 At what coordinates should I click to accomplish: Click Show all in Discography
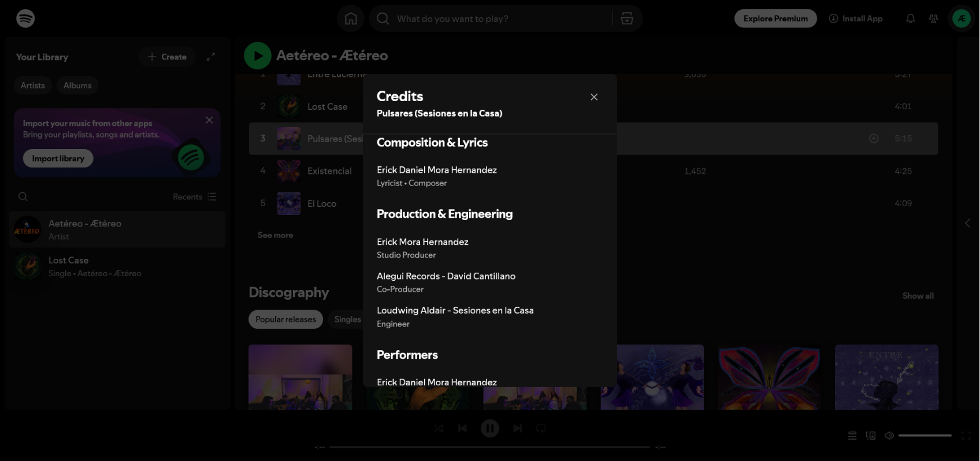tap(918, 296)
